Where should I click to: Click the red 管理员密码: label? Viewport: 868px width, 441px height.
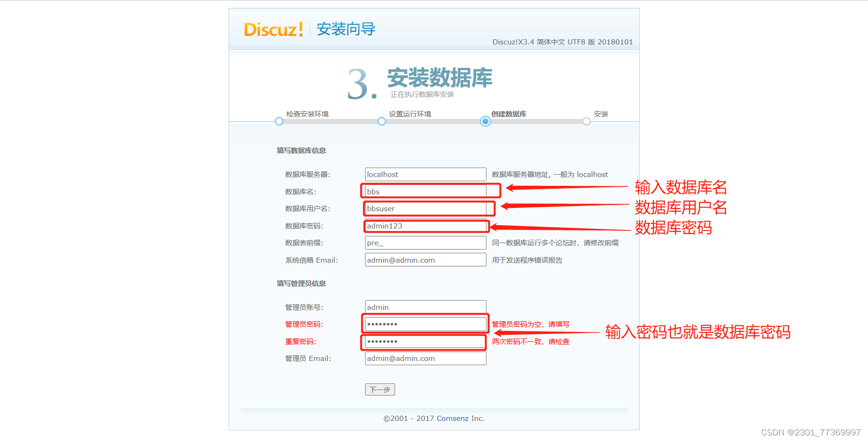[x=304, y=324]
